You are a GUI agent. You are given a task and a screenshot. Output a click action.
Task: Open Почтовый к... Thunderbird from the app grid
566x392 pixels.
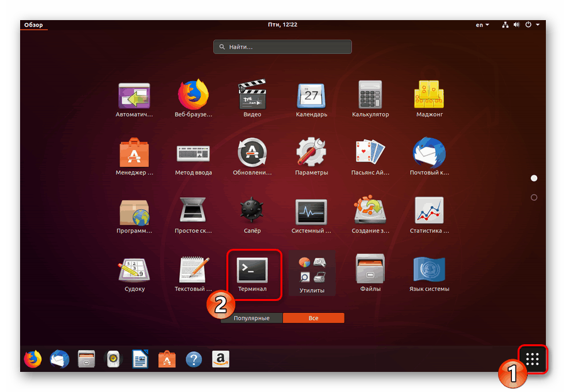(x=429, y=157)
